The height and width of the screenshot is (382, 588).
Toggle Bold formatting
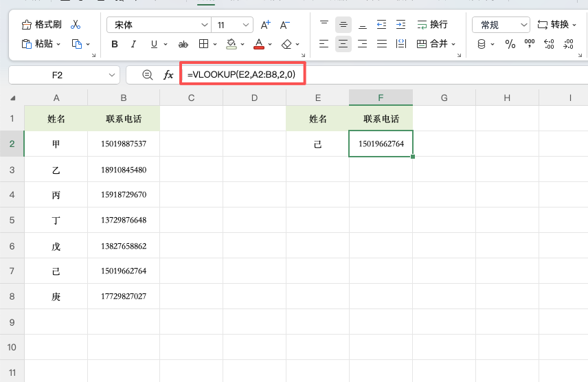coord(115,44)
